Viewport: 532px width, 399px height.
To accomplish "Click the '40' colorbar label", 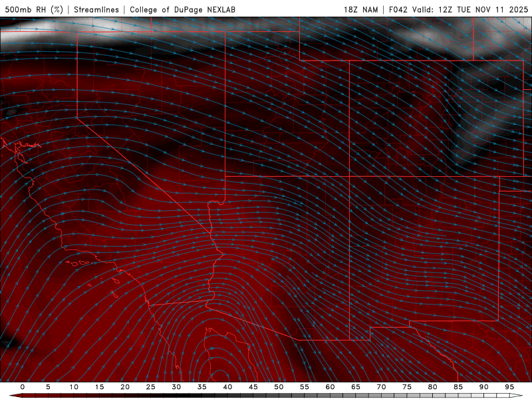I will point(227,387).
